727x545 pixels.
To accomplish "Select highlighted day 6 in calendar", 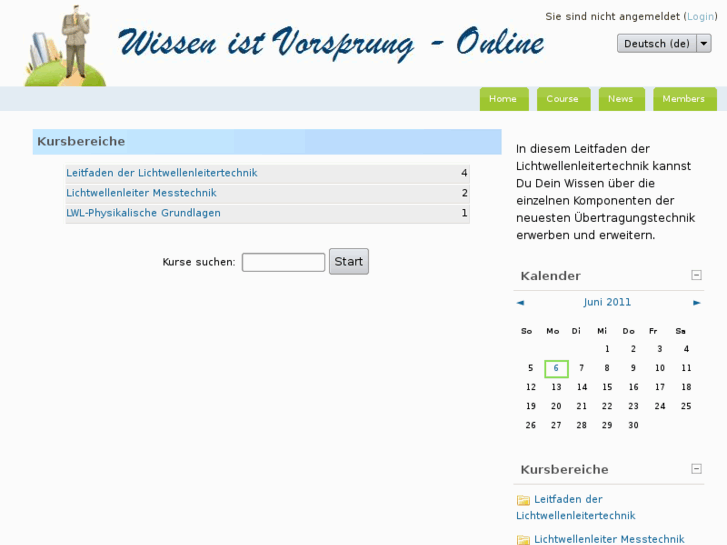I will click(556, 368).
